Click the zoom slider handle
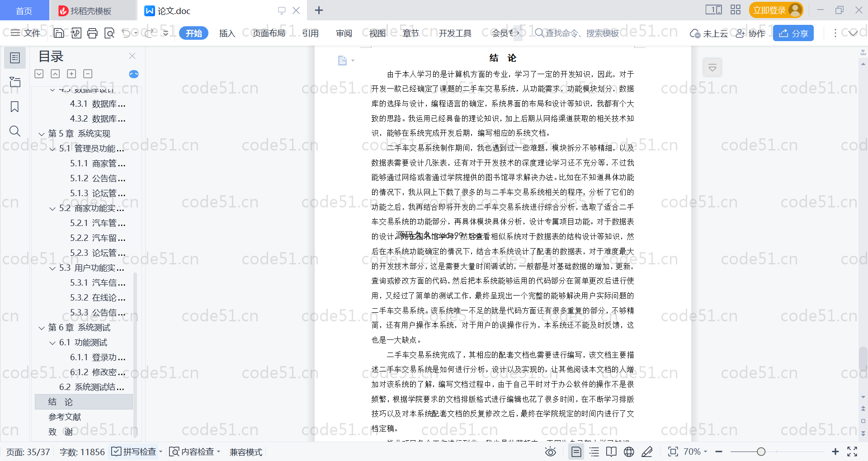The width and height of the screenshot is (868, 461). point(761,452)
